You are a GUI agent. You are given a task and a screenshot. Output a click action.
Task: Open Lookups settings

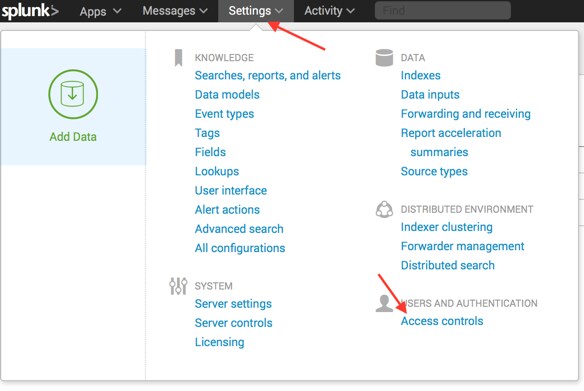click(217, 172)
